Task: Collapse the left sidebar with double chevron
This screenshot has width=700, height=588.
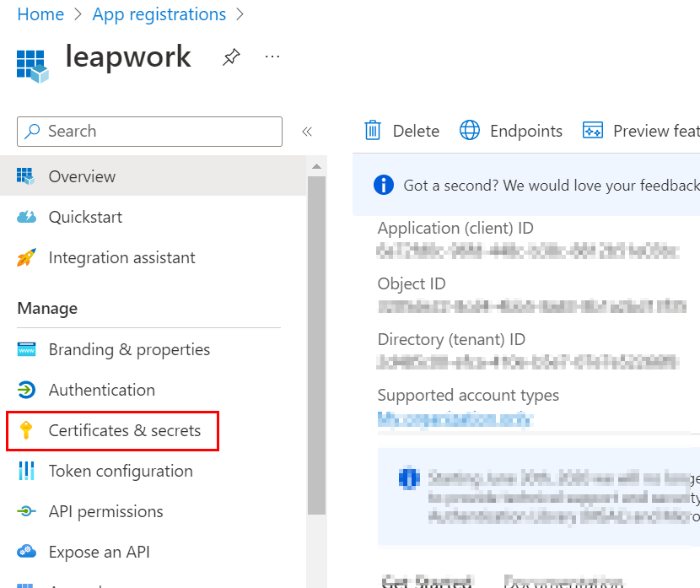Action: click(x=307, y=131)
